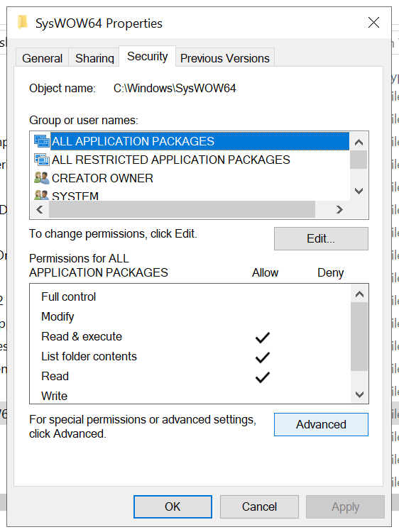Click the ALL APPLICATION PACKAGES group icon
Image resolution: width=399 pixels, height=532 pixels.
tap(42, 141)
